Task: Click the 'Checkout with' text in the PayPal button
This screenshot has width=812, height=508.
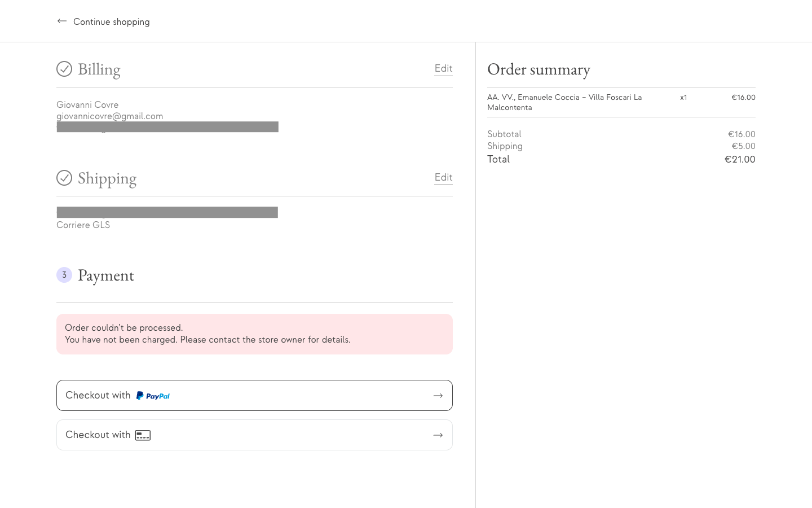Action: click(x=98, y=395)
